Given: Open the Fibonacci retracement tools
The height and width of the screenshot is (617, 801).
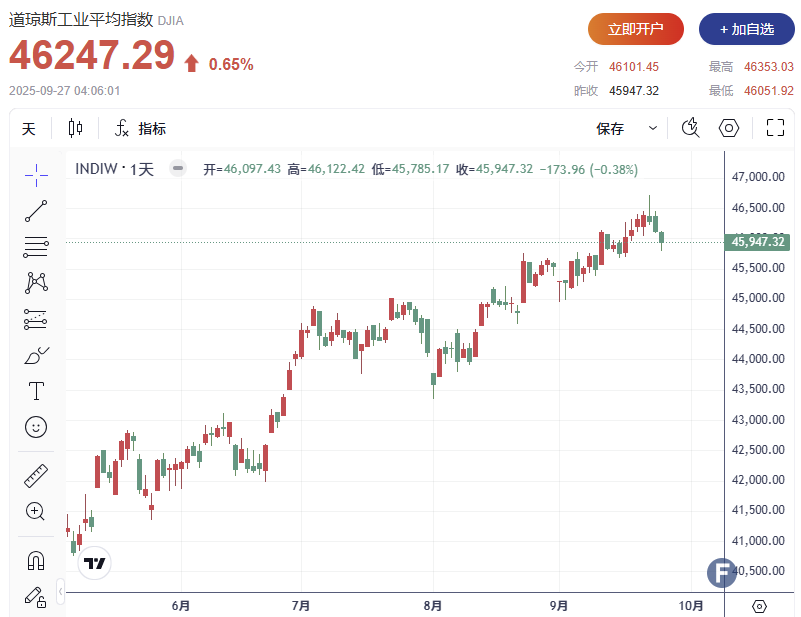Looking at the screenshot, I should (36, 247).
